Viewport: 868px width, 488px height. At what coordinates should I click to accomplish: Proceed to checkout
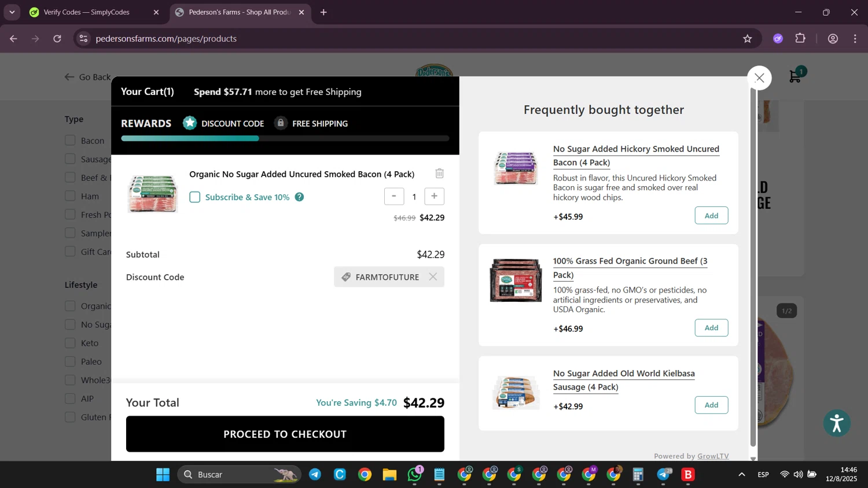coord(285,434)
